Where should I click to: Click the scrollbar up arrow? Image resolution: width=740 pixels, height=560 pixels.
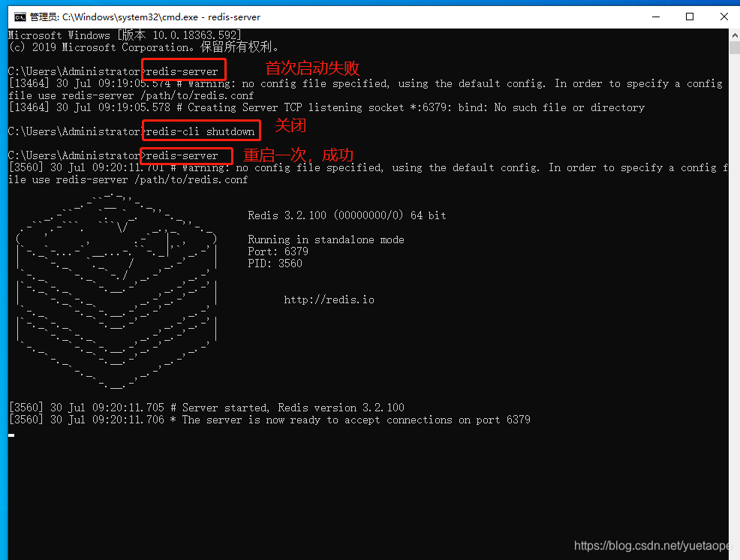click(734, 35)
